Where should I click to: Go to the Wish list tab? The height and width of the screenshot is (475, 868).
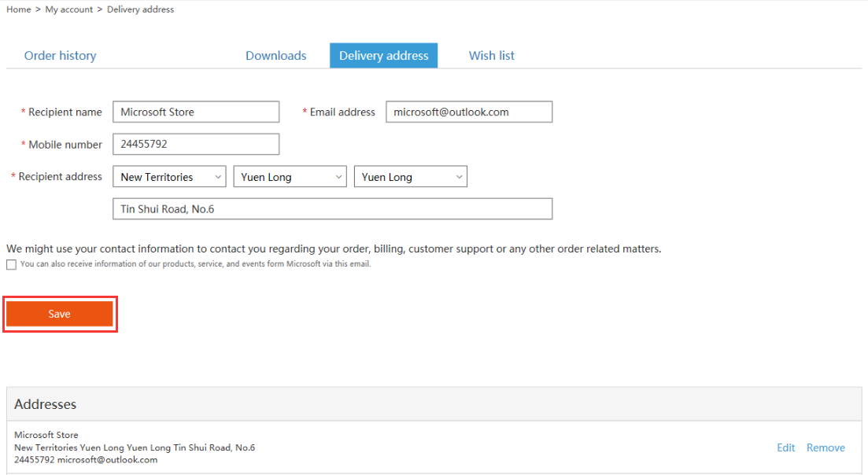(492, 55)
